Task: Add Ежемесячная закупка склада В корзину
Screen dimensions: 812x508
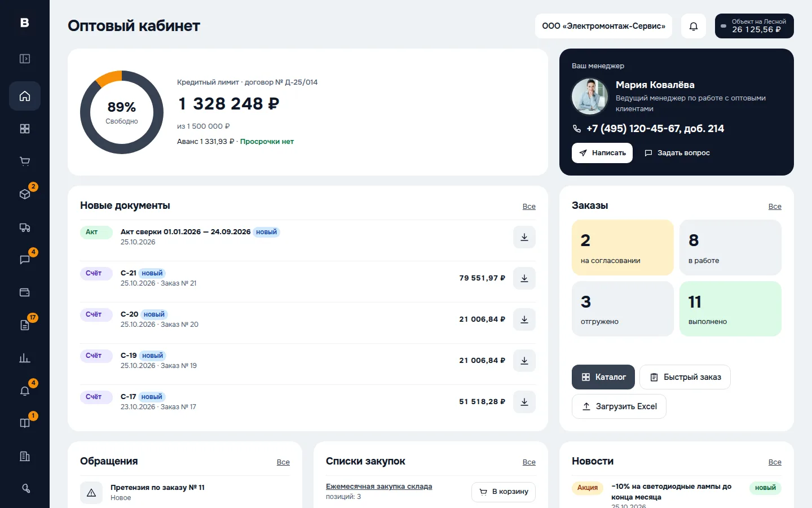Action: click(x=504, y=492)
